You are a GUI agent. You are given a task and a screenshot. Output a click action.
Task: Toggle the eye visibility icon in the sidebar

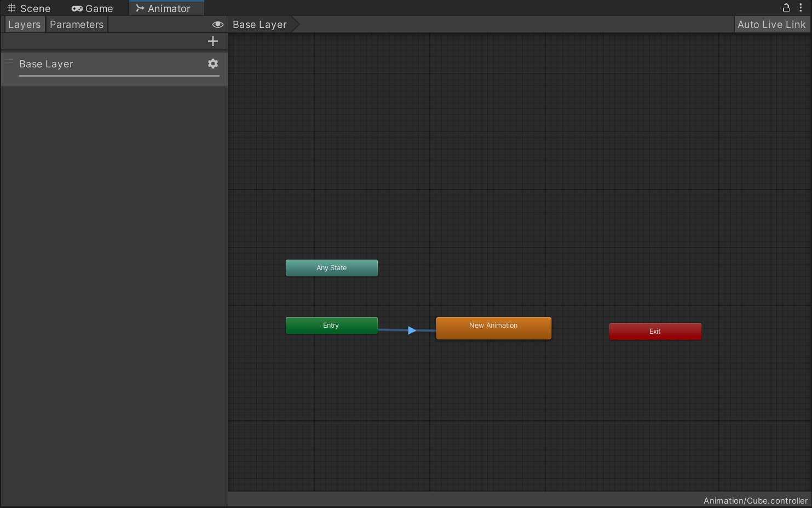[x=217, y=25]
